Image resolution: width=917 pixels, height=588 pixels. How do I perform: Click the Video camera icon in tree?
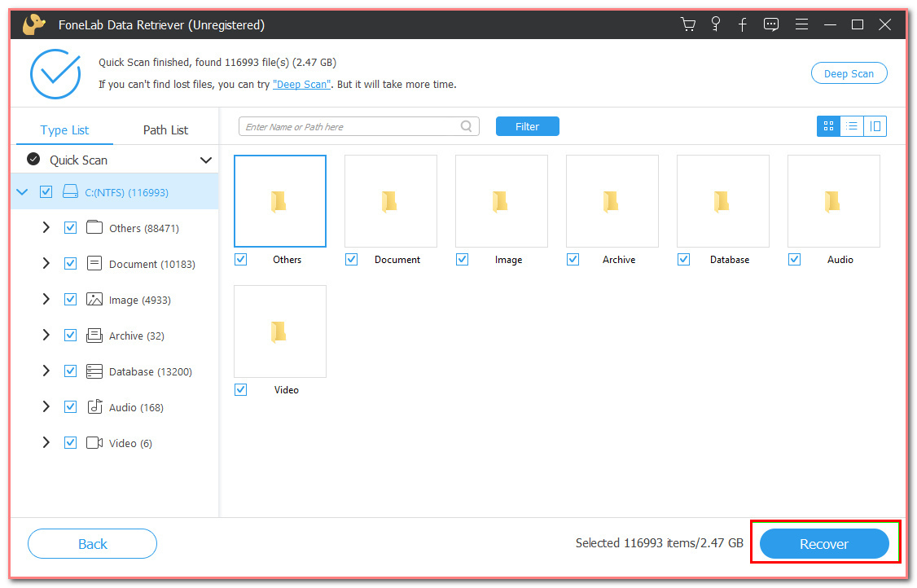pos(94,442)
